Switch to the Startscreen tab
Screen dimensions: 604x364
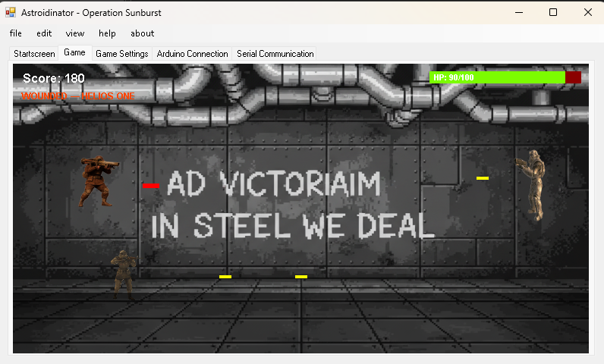coord(34,54)
